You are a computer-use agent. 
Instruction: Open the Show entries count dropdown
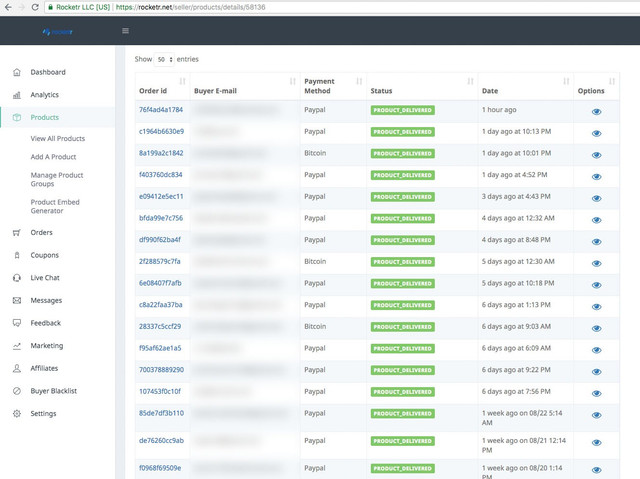click(x=165, y=60)
